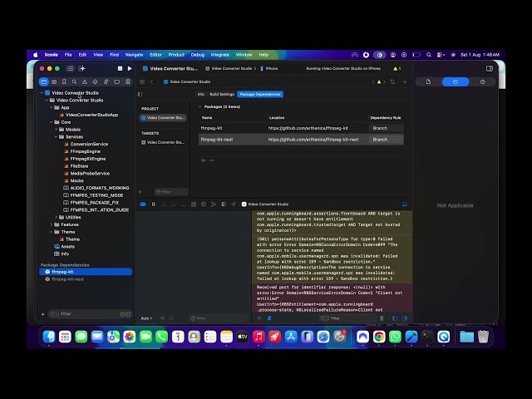Open the Test navigator diamond icon
Screen dimensions: 532x399
95,81
